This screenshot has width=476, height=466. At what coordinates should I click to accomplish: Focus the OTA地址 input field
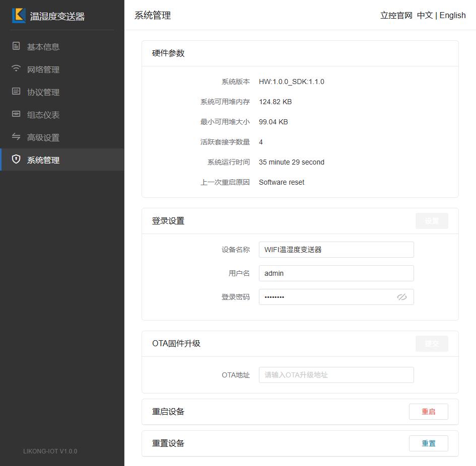point(336,375)
